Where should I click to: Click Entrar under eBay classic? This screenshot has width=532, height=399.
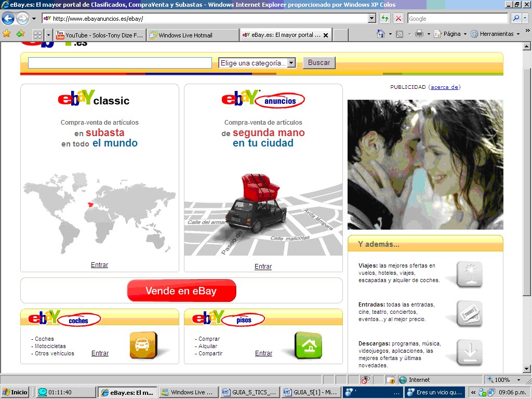coord(99,264)
